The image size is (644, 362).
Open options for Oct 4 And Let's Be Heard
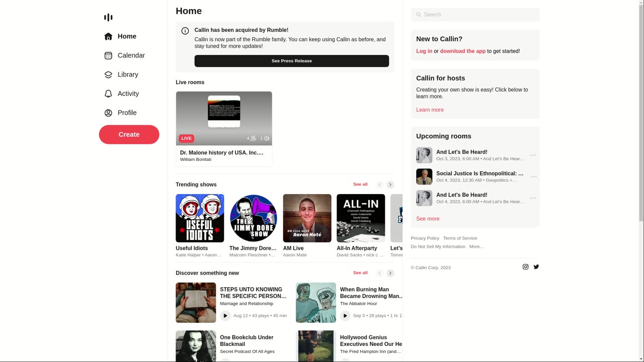pyautogui.click(x=533, y=198)
